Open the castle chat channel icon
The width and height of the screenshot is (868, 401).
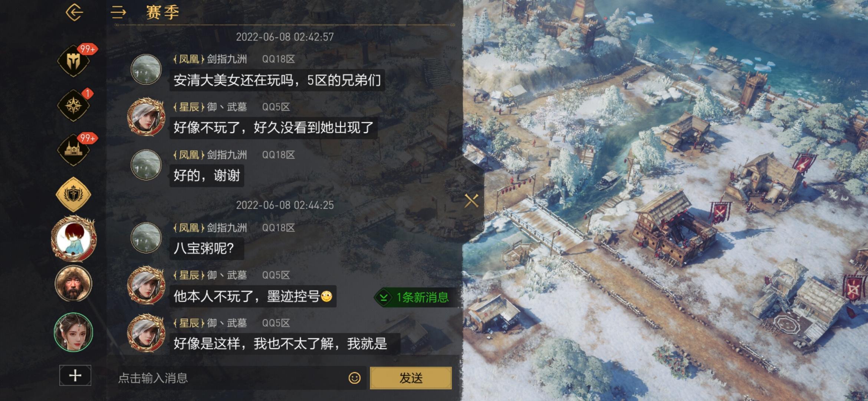[x=74, y=150]
